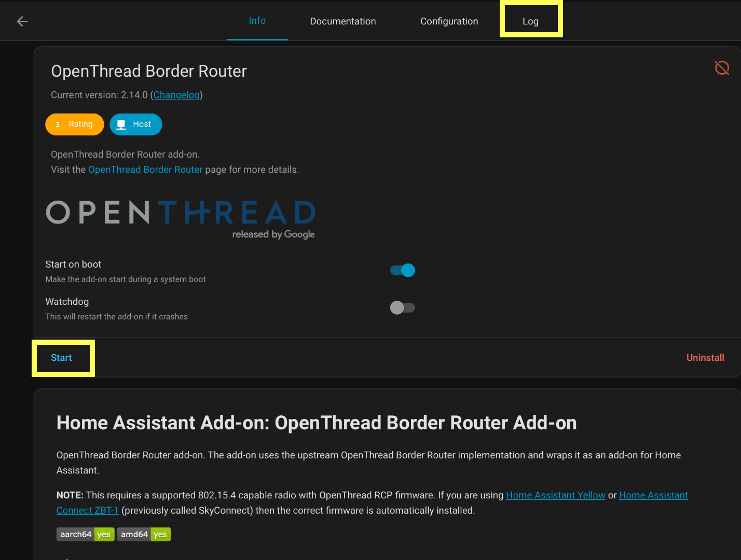This screenshot has height=560, width=741.
Task: Disable the Start on boot toggle
Action: (403, 271)
